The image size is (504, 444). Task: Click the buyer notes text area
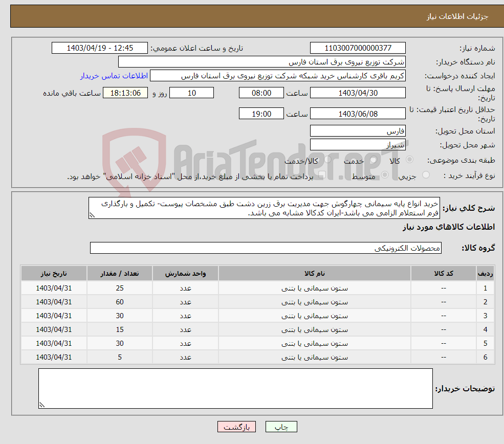(235, 388)
